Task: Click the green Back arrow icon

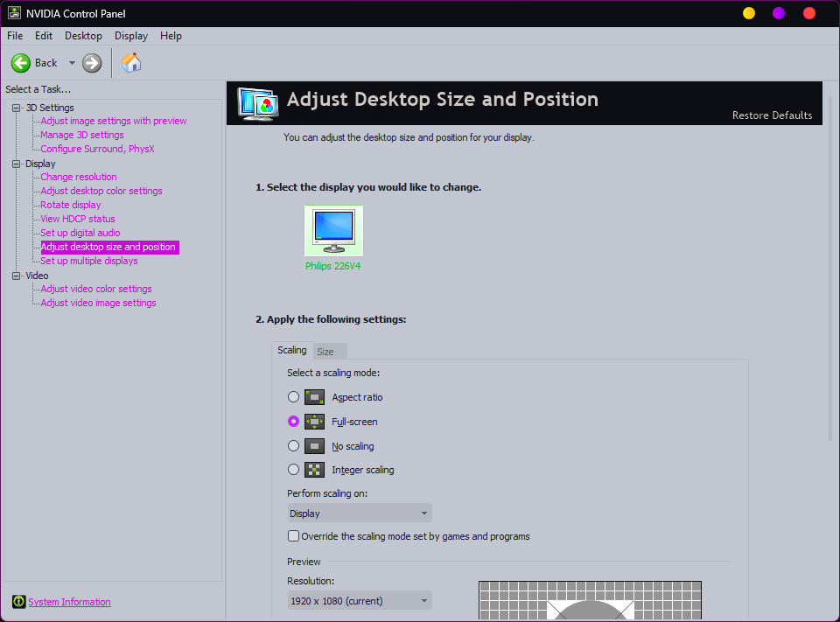Action: point(21,63)
